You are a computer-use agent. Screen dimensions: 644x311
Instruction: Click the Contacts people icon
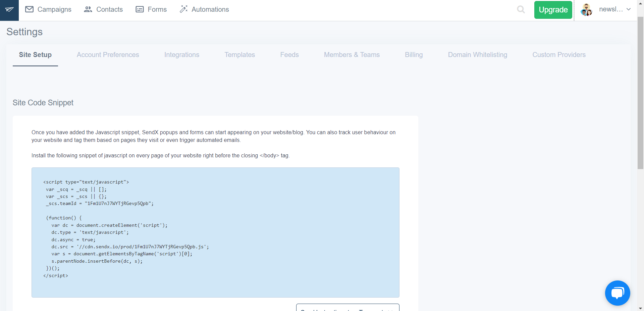(88, 9)
